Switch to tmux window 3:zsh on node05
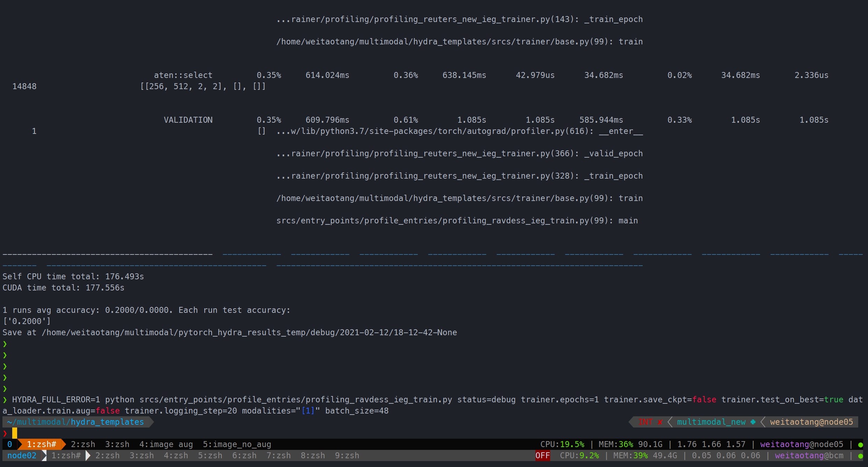The width and height of the screenshot is (868, 467). tap(117, 444)
